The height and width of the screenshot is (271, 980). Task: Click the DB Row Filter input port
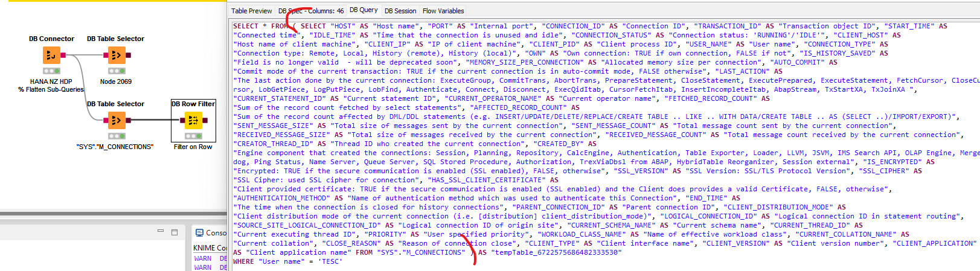tap(182, 121)
